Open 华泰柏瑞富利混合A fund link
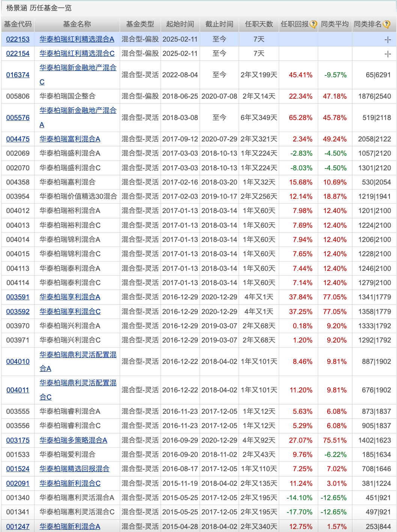 pos(70,139)
